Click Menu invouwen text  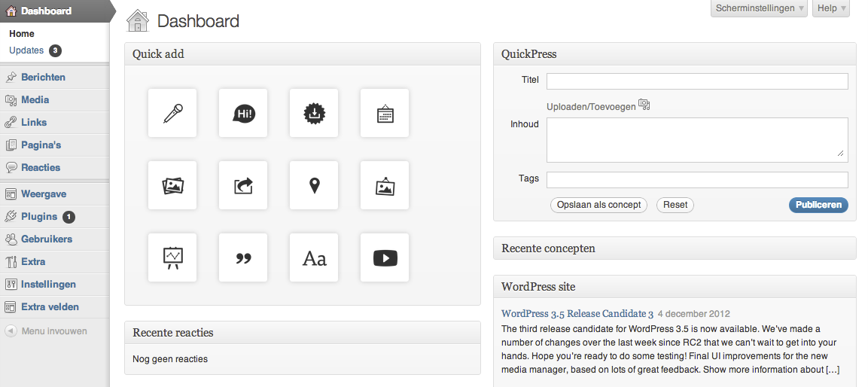pyautogui.click(x=54, y=331)
